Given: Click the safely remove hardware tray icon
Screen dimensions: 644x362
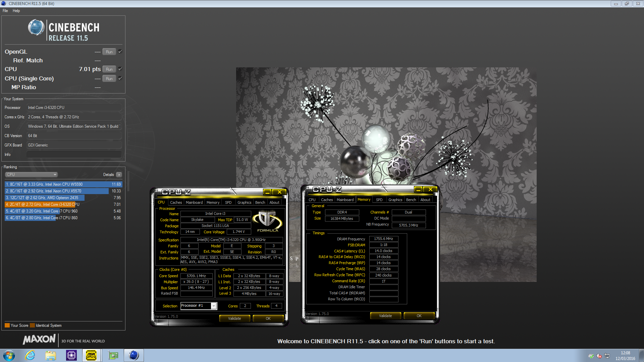Looking at the screenshot, I should [591, 356].
